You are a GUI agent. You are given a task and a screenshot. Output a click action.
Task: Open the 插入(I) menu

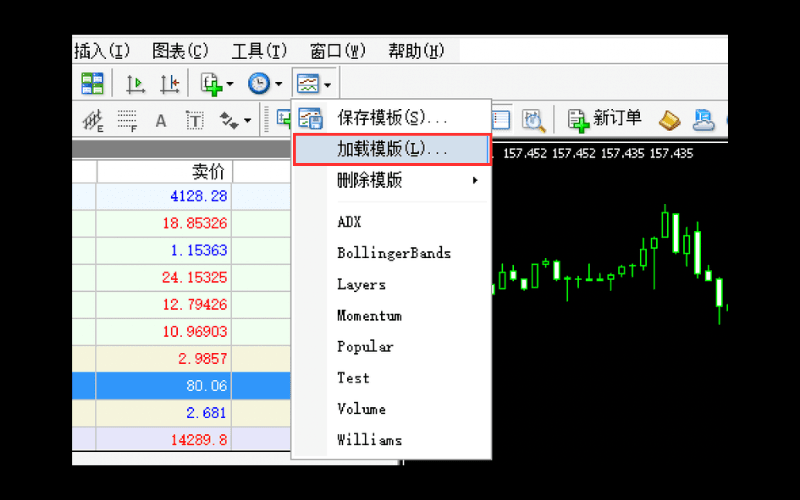pyautogui.click(x=102, y=51)
